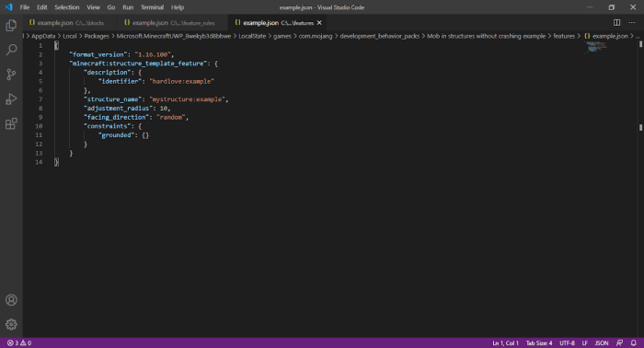Open the File menu
The width and height of the screenshot is (644, 348).
(25, 7)
